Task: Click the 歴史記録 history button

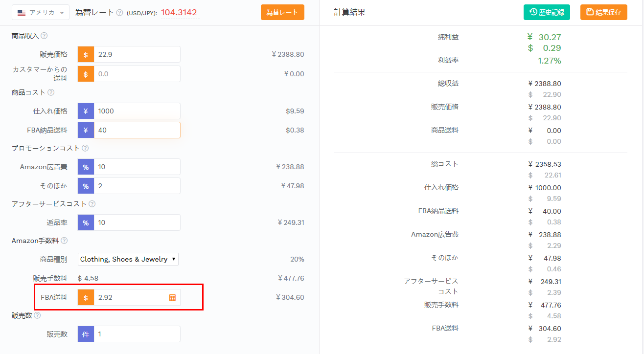Action: click(547, 12)
